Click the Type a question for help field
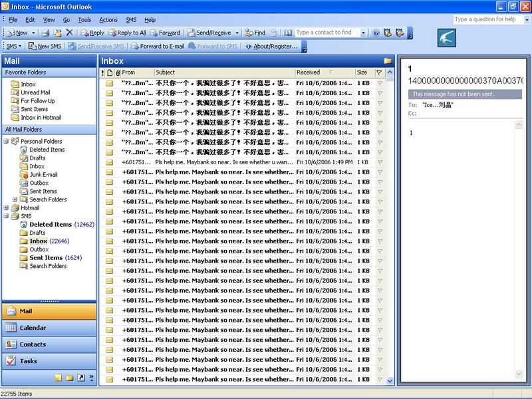Screen dimensions: 532x399 click(x=489, y=20)
